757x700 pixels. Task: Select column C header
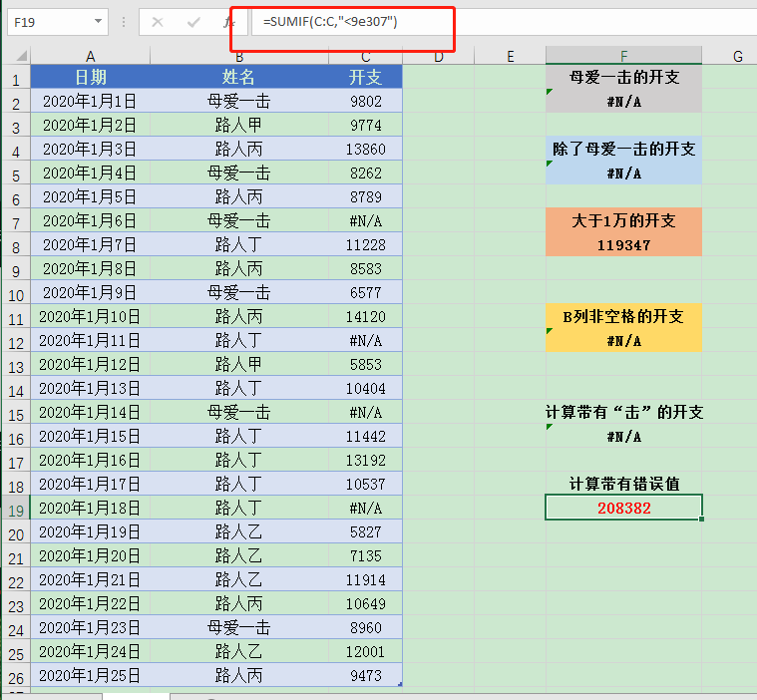click(365, 56)
